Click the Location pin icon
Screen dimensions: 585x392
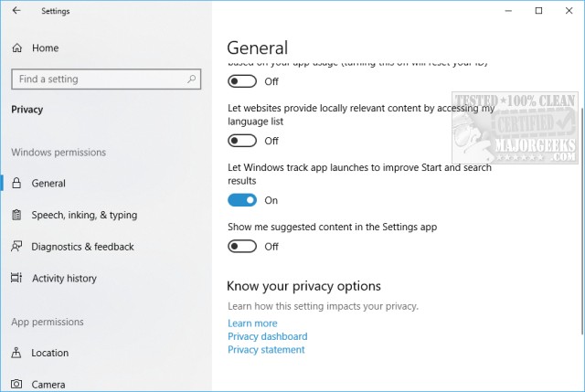click(16, 353)
